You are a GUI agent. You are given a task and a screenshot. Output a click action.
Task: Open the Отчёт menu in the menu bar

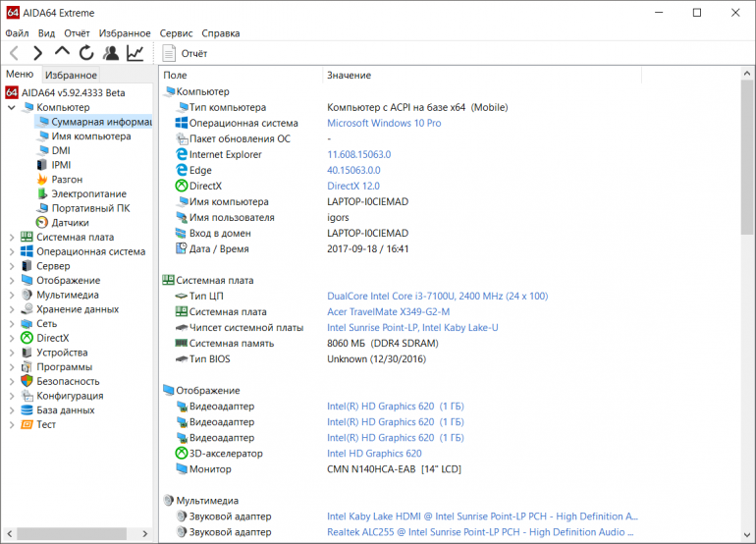77,33
